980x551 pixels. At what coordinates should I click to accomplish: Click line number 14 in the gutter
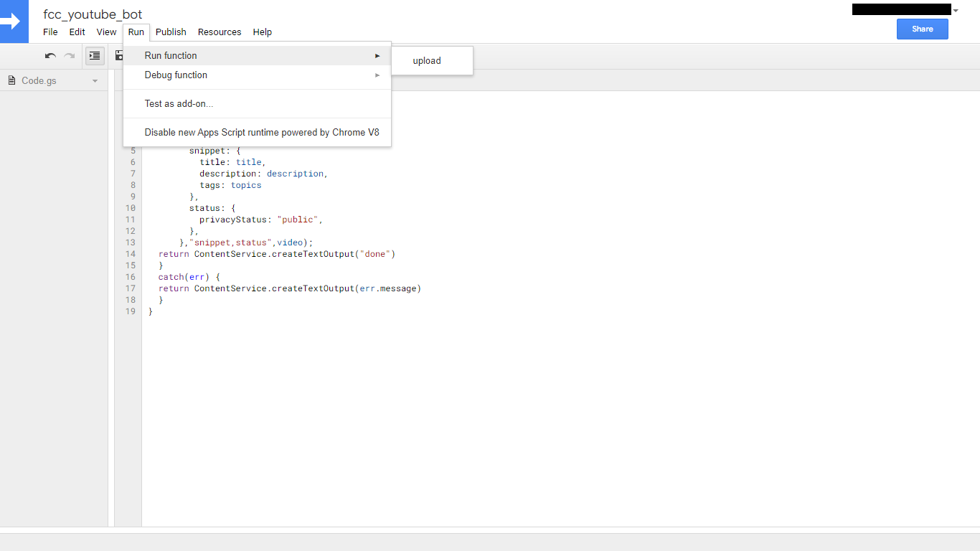pyautogui.click(x=131, y=254)
